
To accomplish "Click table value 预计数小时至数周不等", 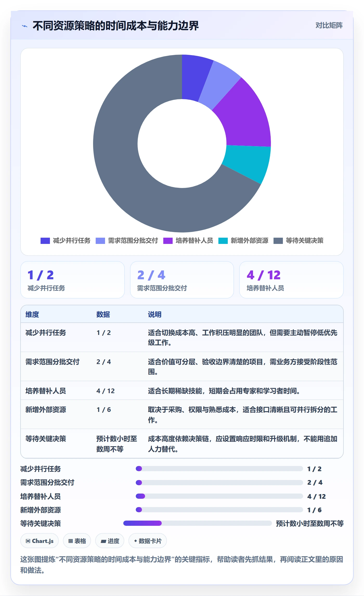I will [117, 444].
